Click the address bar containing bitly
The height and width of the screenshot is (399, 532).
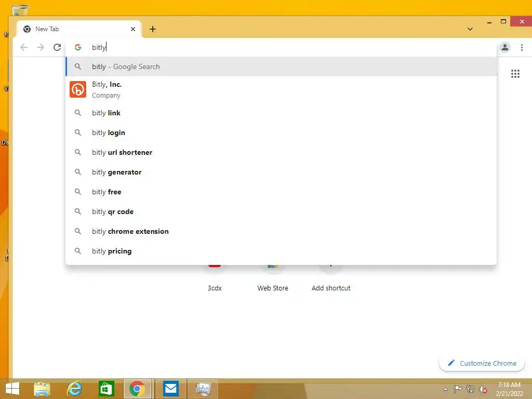282,47
